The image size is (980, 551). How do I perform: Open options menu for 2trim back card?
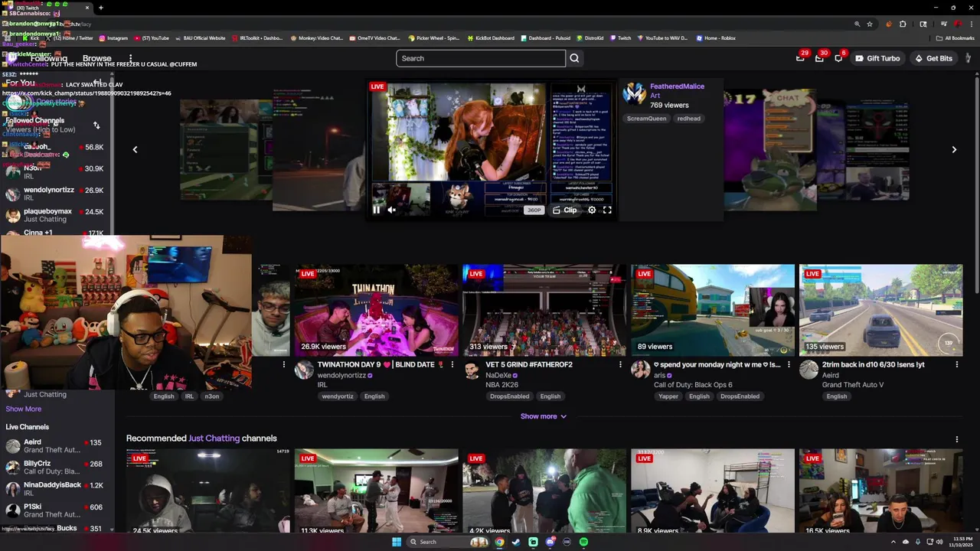[957, 365]
